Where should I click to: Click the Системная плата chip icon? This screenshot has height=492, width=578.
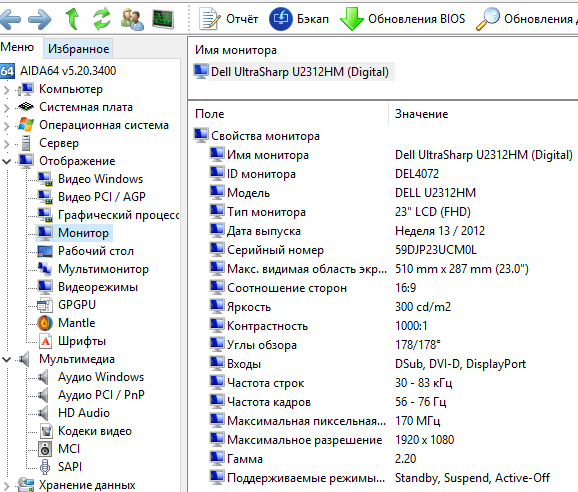[x=26, y=107]
